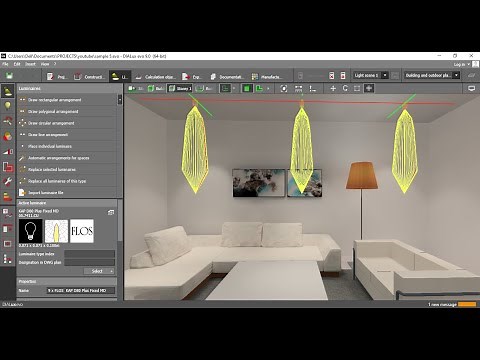Viewport: 480px width, 360px height.
Task: Open the question mark help menu
Action: (55, 64)
